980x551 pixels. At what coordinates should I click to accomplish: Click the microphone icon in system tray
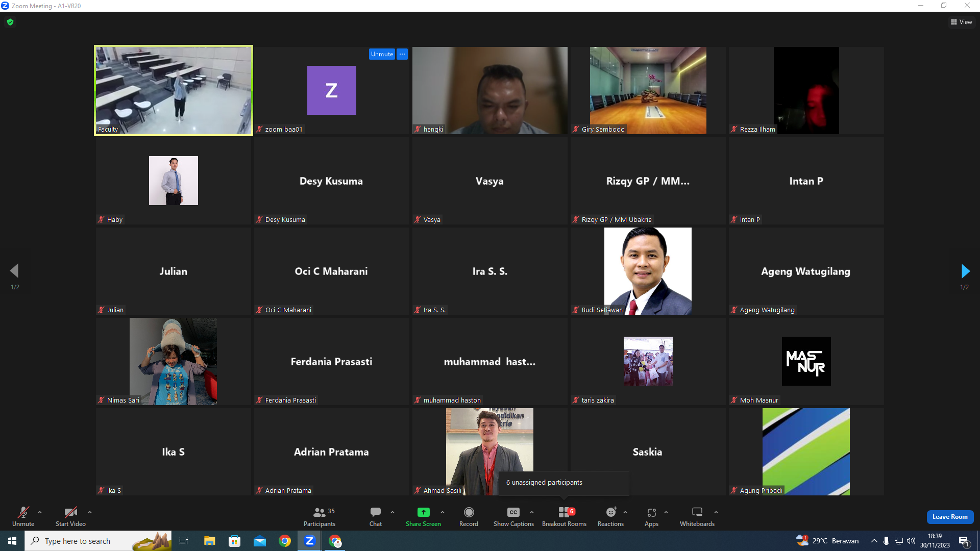pos(887,541)
